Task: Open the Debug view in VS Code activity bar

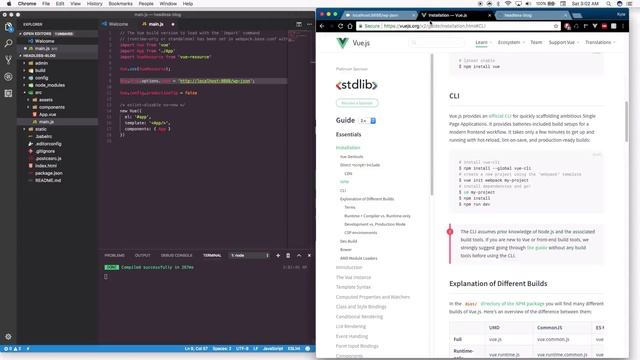Action: pos(8,77)
